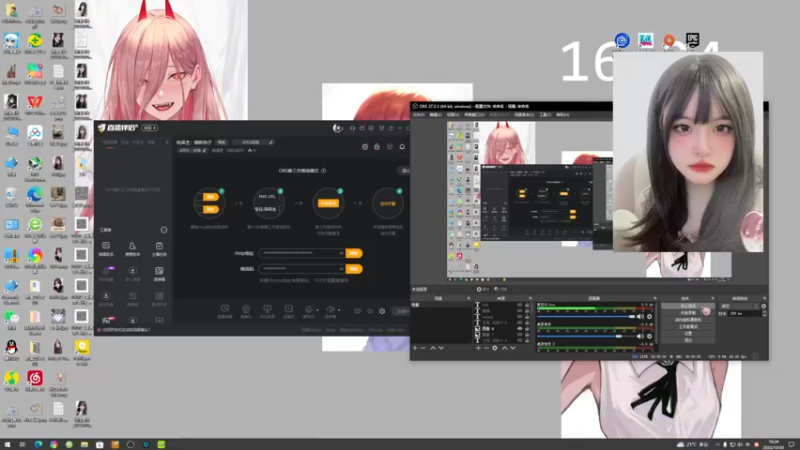
Task: Open second mixer channel settings gear
Action: [649, 336]
